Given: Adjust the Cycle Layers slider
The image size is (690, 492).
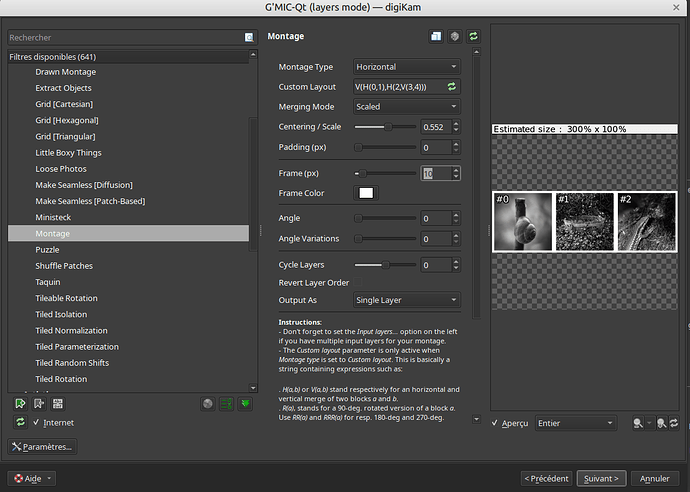Looking at the screenshot, I should (x=385, y=265).
